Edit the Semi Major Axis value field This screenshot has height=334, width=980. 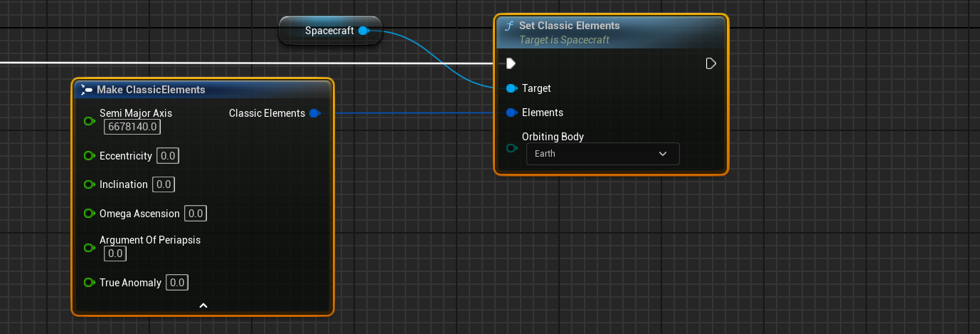[x=132, y=127]
